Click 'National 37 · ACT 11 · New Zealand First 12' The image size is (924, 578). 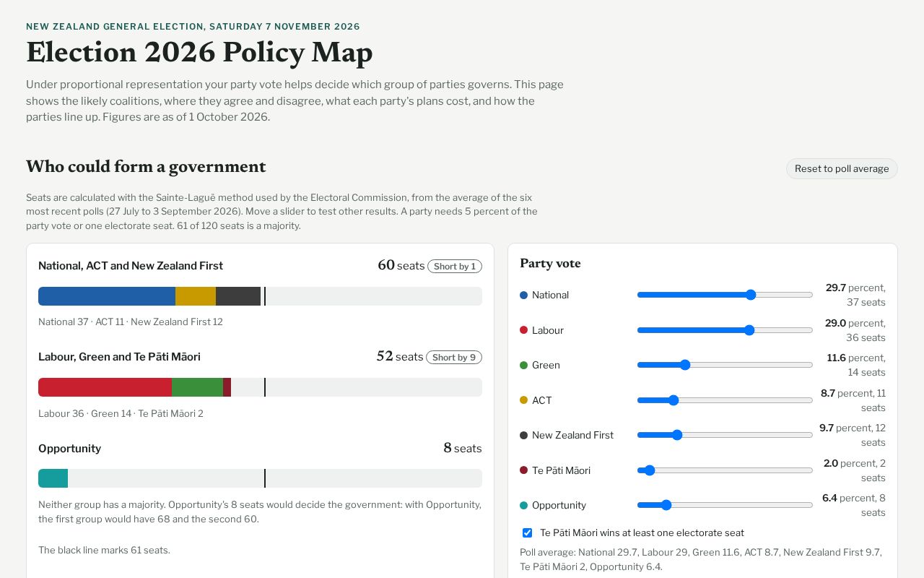pyautogui.click(x=131, y=322)
